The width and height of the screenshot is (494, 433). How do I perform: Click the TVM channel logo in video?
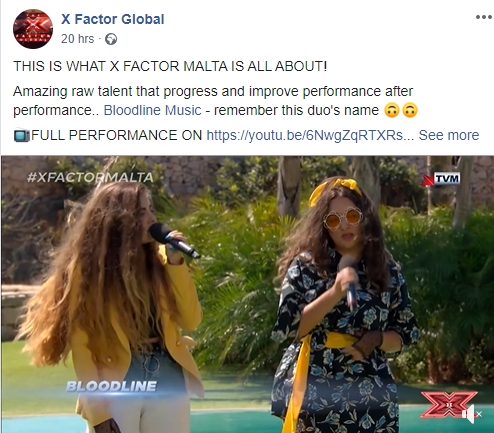441,179
